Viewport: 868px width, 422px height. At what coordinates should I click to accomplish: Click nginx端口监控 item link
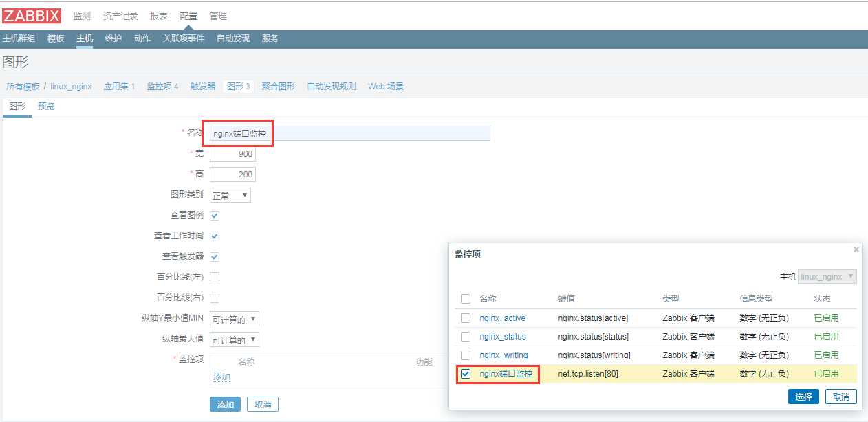tap(506, 374)
